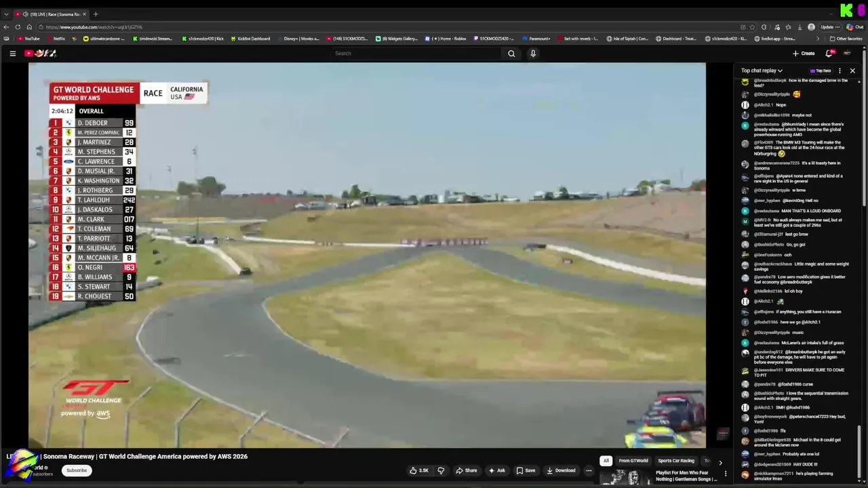This screenshot has height=488, width=868.
Task: Share the video
Action: click(x=466, y=470)
